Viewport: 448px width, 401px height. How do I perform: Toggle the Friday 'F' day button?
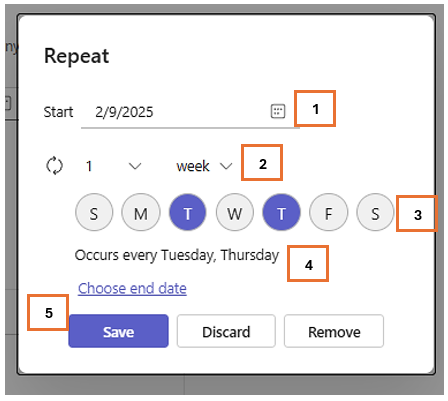(x=329, y=212)
